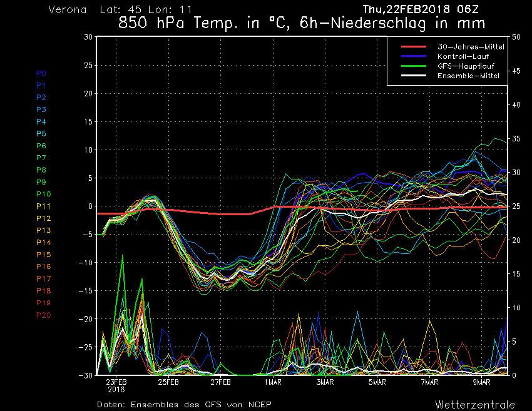Click the '1MAR' date axis label
The height and width of the screenshot is (411, 532).
pyautogui.click(x=273, y=382)
